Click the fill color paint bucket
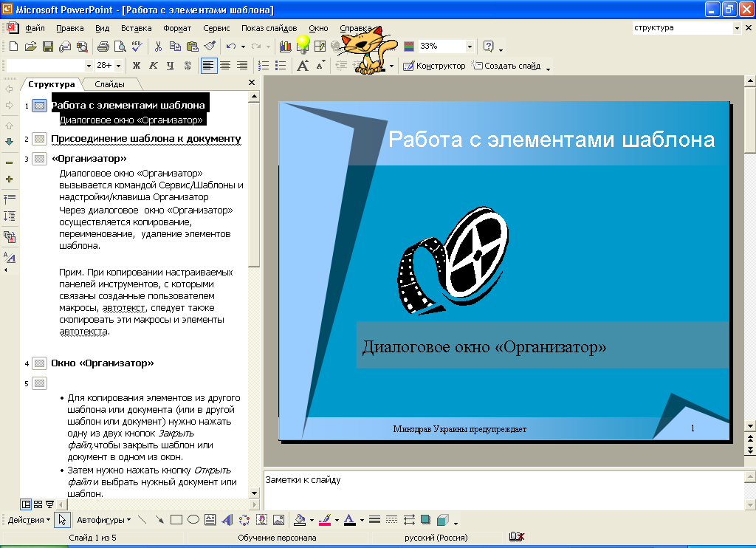Image resolution: width=756 pixels, height=548 pixels. tap(300, 519)
